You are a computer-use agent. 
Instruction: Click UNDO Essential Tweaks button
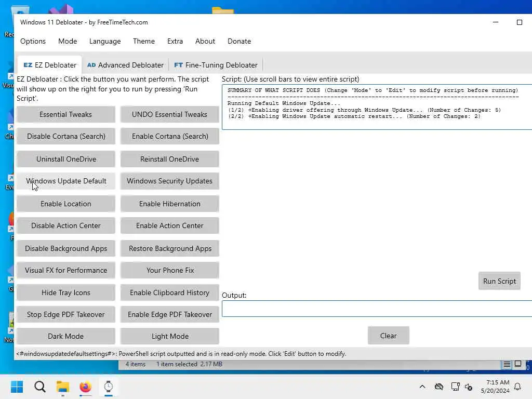click(x=170, y=114)
